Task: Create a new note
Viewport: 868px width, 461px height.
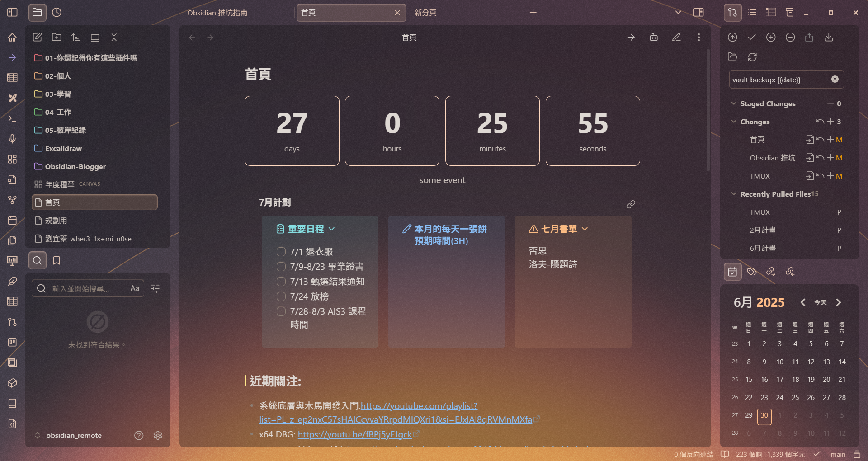Action: coord(38,37)
